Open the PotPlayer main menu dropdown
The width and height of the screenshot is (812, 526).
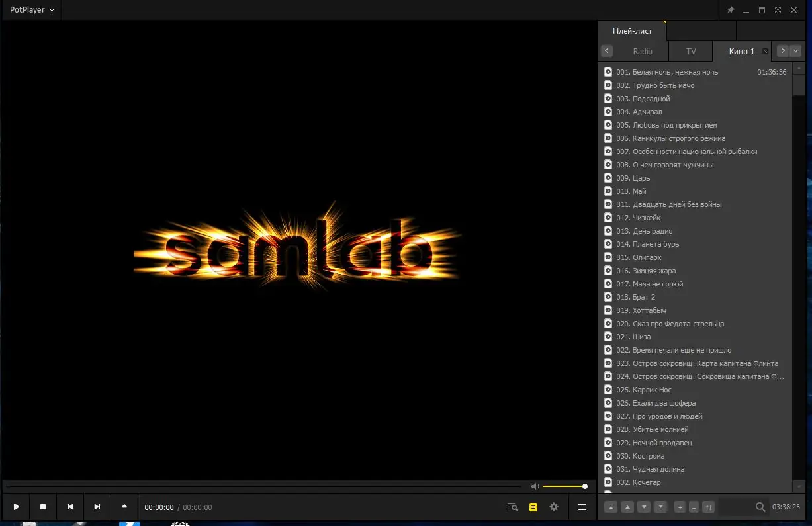pyautogui.click(x=32, y=10)
